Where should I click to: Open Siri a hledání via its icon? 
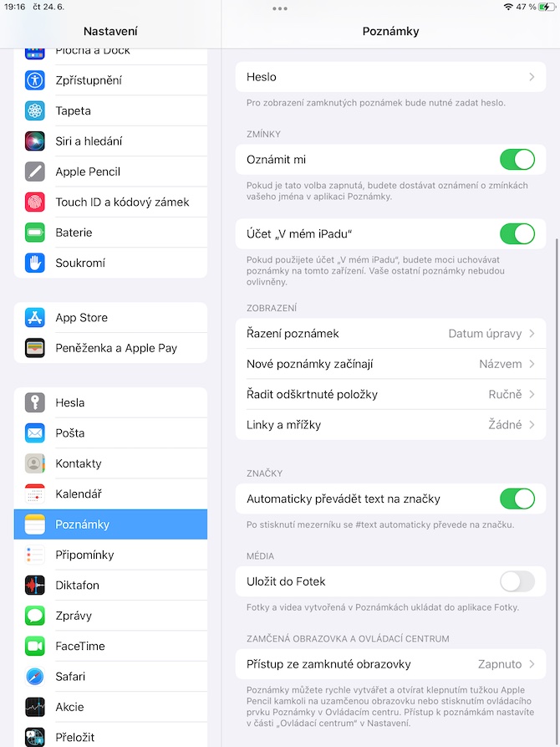pos(35,141)
